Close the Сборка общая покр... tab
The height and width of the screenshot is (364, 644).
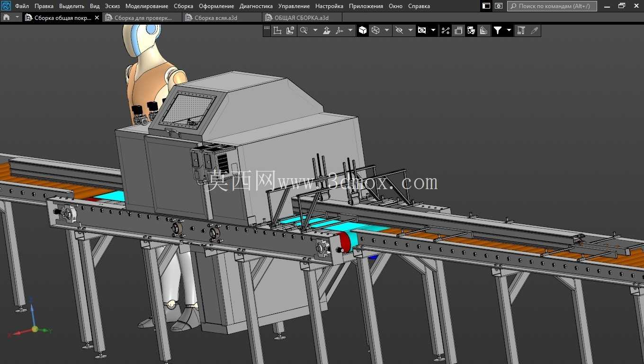pos(97,18)
